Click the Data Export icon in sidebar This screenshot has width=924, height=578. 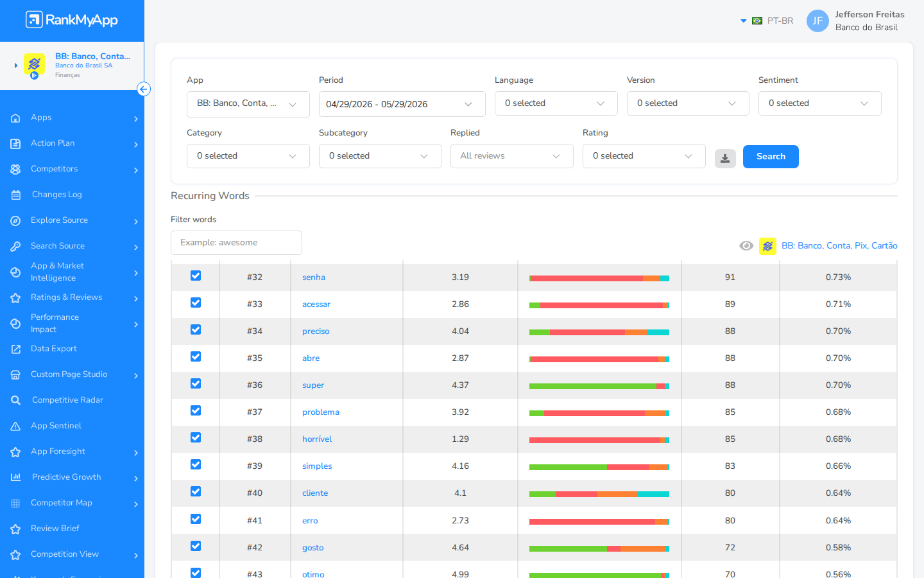[x=16, y=349]
